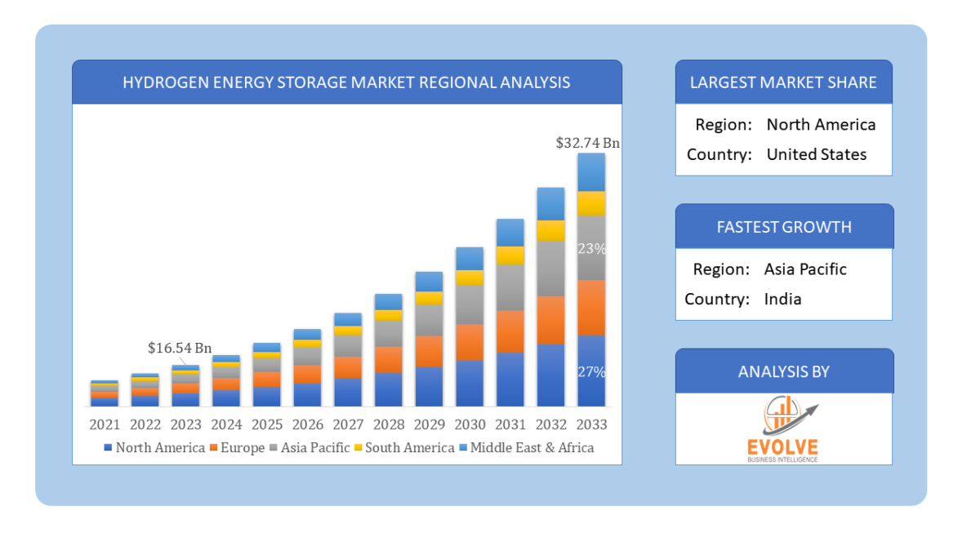Click the 2026 axis label
Viewport: 980px width, 551px height.
(x=307, y=425)
